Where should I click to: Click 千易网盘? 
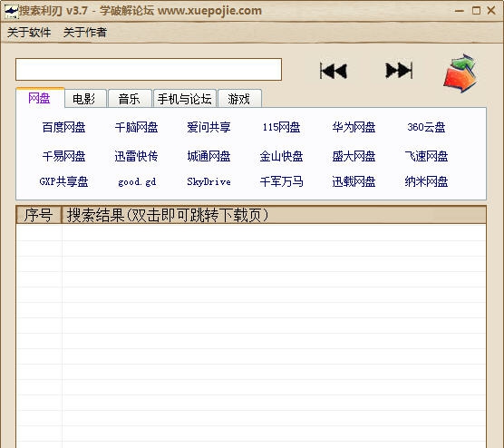pos(64,156)
